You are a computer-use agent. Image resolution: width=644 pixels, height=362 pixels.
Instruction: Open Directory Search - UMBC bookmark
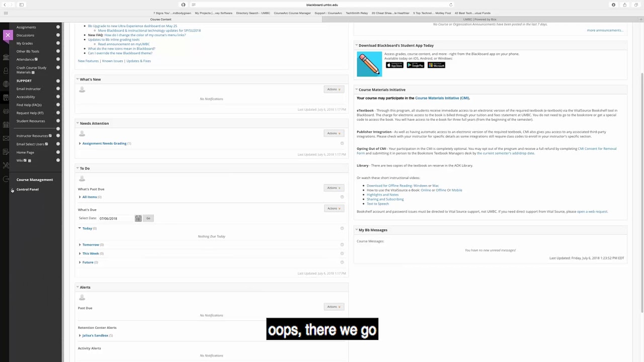[253, 13]
